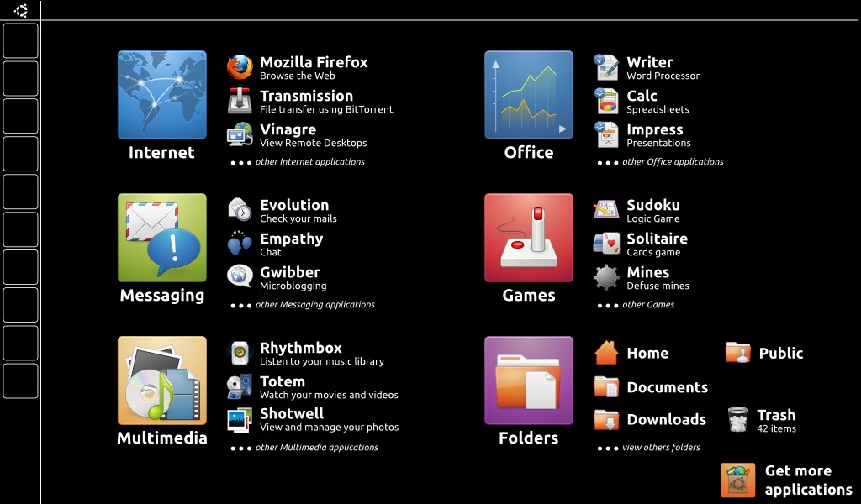Image resolution: width=861 pixels, height=504 pixels.
Task: Launch the Gwibber microblogging icon
Action: point(240,276)
